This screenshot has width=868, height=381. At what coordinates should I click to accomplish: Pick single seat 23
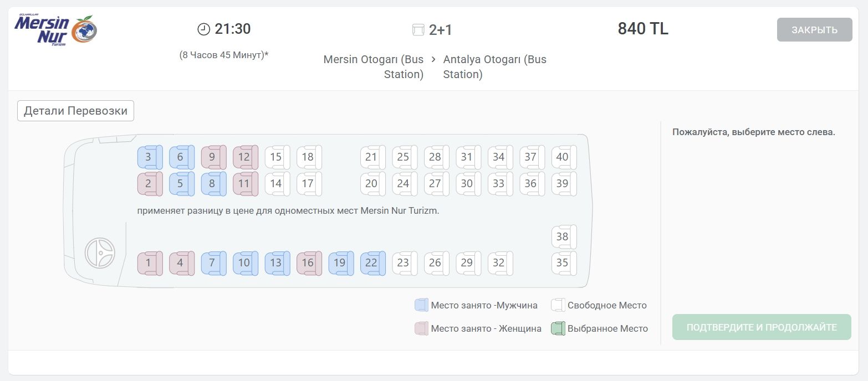point(405,264)
